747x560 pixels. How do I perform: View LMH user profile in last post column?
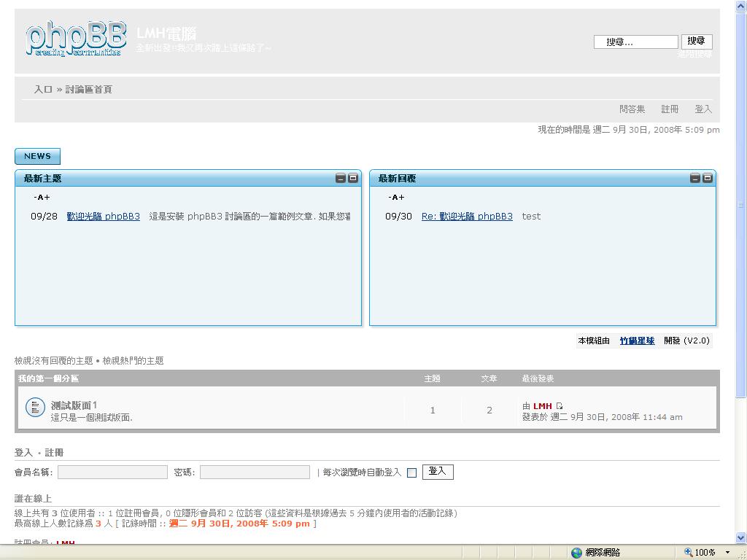(x=542, y=406)
